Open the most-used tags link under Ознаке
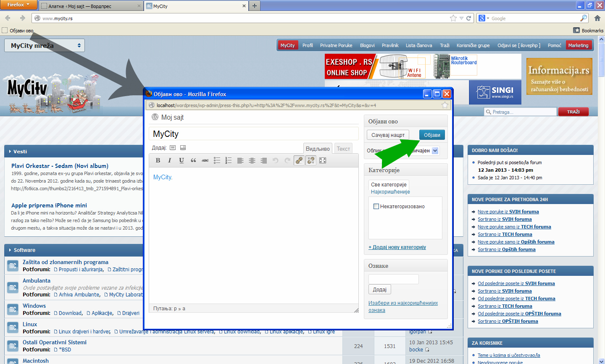605x364 pixels. (x=403, y=306)
